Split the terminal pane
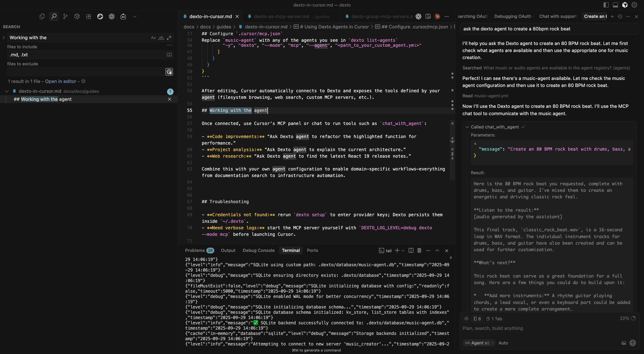The image size is (644, 354). 411,250
